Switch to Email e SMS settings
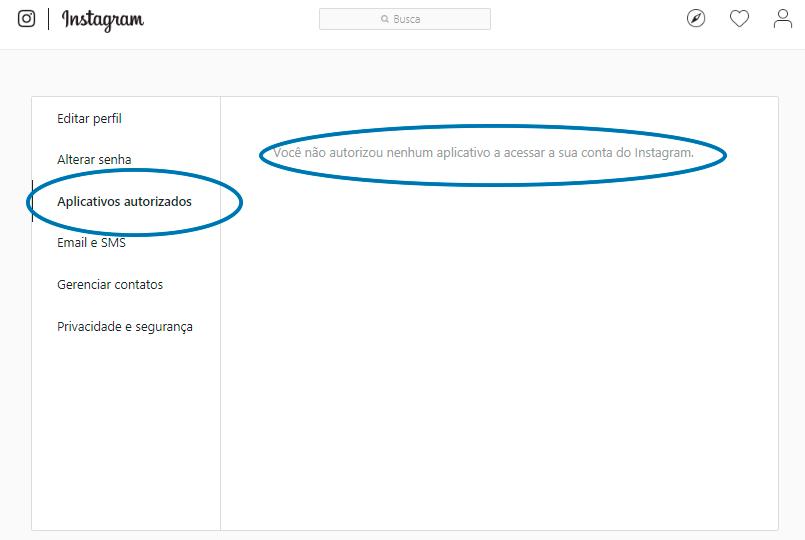Screen dimensions: 805x540 [x=91, y=242]
